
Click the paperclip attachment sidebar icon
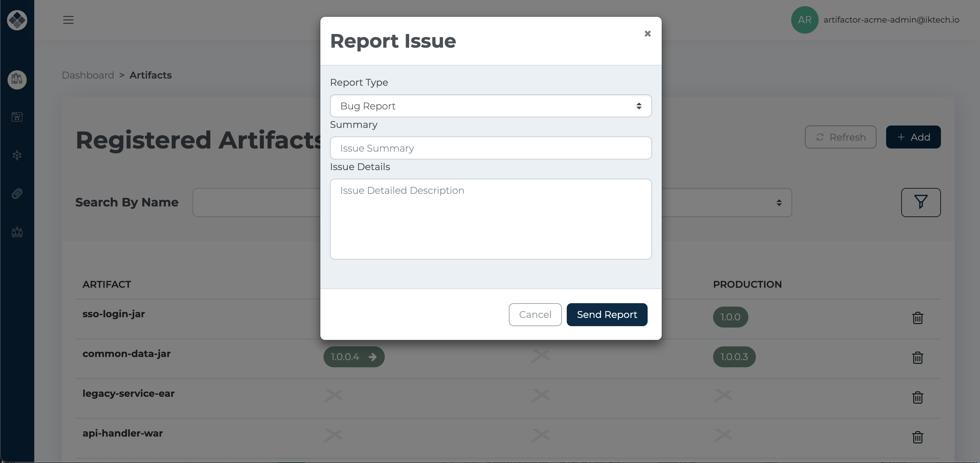[17, 193]
